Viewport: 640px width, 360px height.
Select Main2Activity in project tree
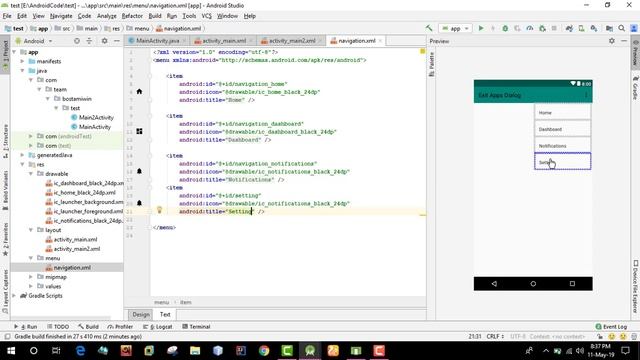(x=96, y=118)
